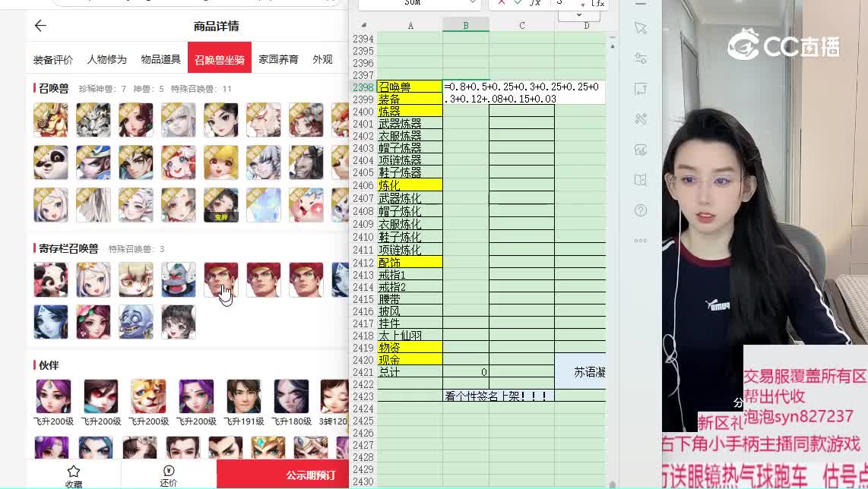Click the 鞋子炼化 cell
The image size is (868, 489).
pyautogui.click(x=410, y=237)
